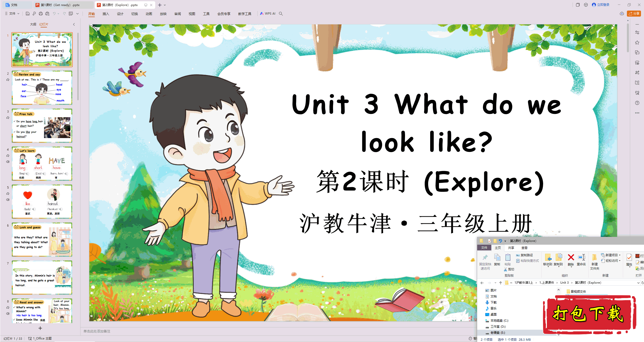Click the Back arrow in Explorer navigation
The height and width of the screenshot is (342, 644).
[482, 283]
